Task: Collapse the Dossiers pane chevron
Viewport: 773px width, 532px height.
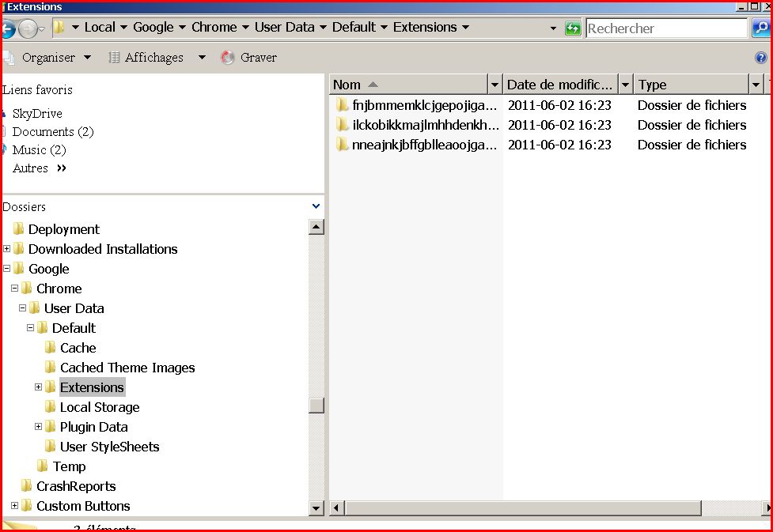Action: 316,206
